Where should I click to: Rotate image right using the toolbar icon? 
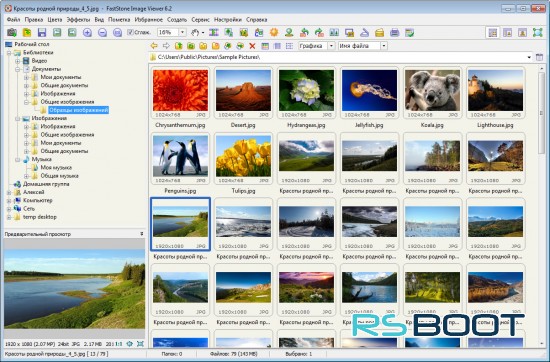319,33
